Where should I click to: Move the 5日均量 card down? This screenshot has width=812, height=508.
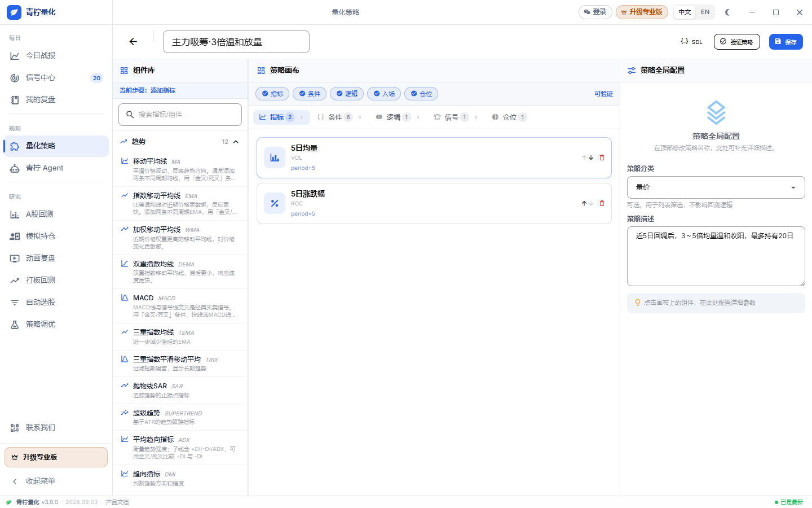[x=591, y=157]
